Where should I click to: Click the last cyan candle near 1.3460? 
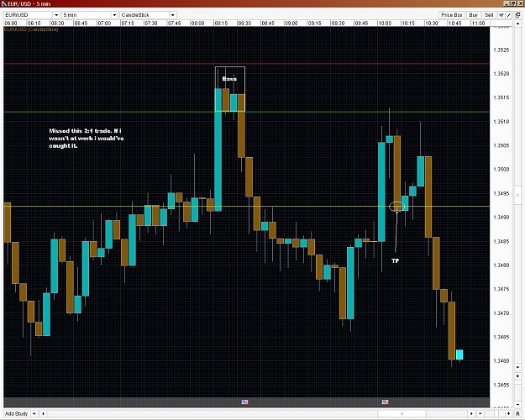[459, 354]
